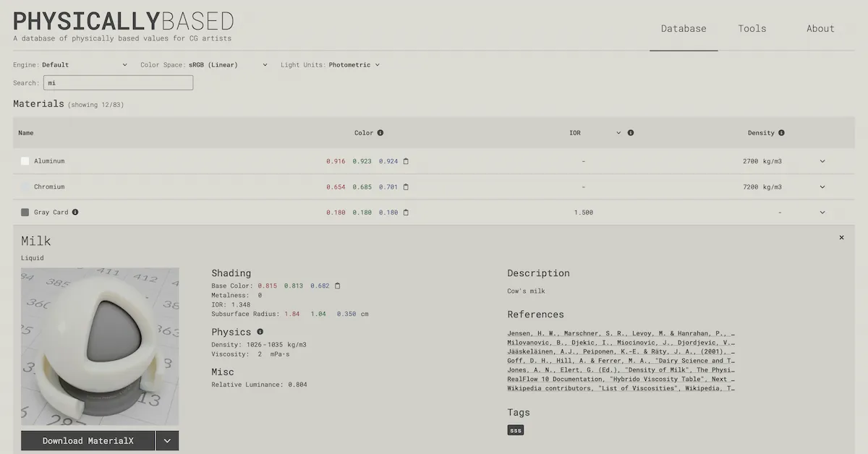Image resolution: width=868 pixels, height=454 pixels.
Task: Click inside the Search field
Action: 118,82
